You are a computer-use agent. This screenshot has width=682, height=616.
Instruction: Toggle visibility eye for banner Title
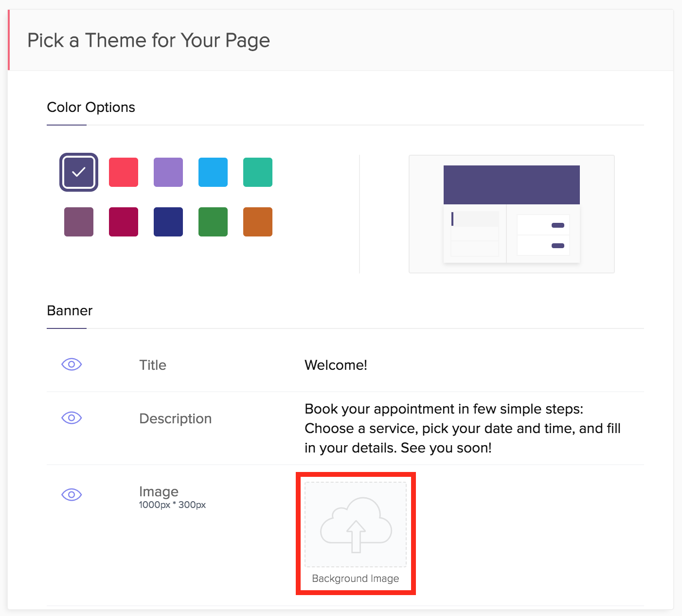pos(72,364)
